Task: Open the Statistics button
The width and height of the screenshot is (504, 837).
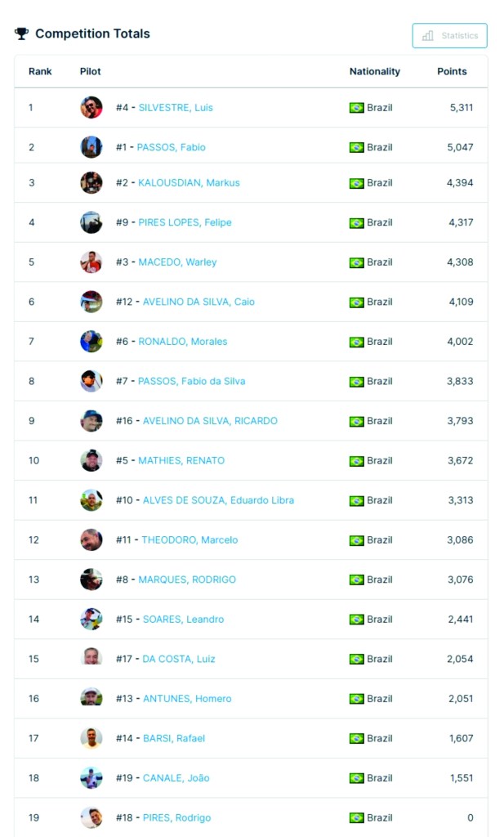Action: (449, 36)
